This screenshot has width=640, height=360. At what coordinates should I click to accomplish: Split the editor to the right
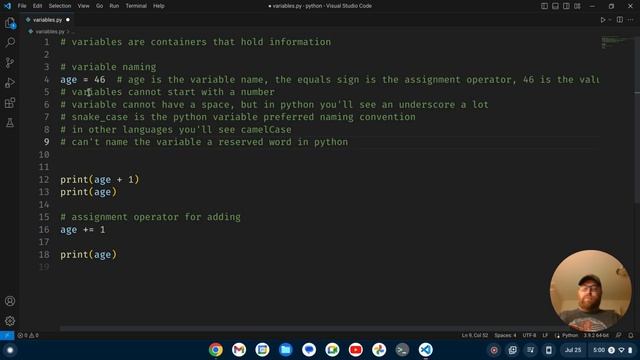tap(620, 20)
